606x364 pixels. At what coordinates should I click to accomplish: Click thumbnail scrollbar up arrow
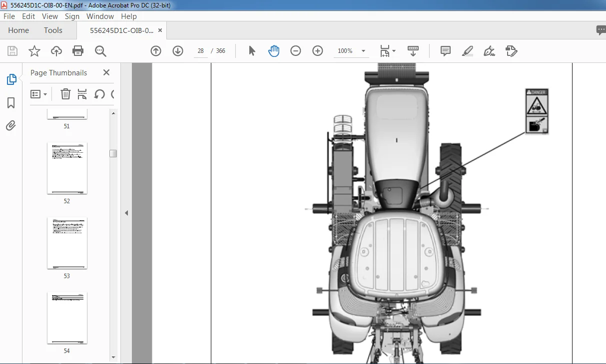113,113
